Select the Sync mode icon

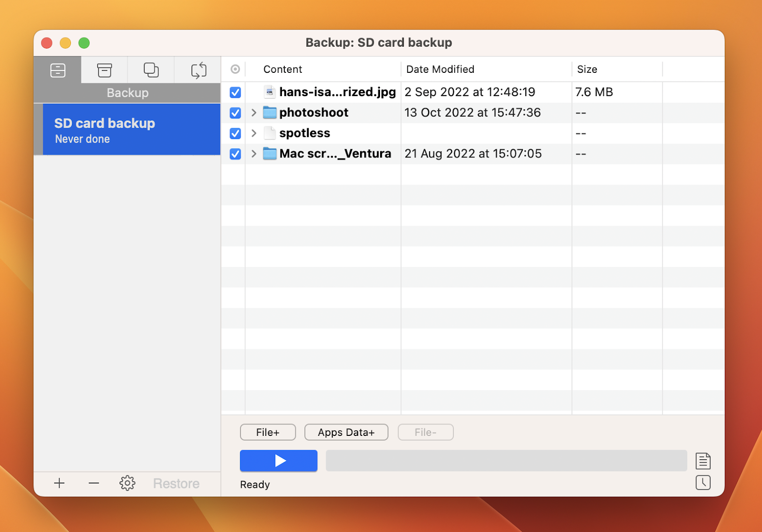pos(198,70)
